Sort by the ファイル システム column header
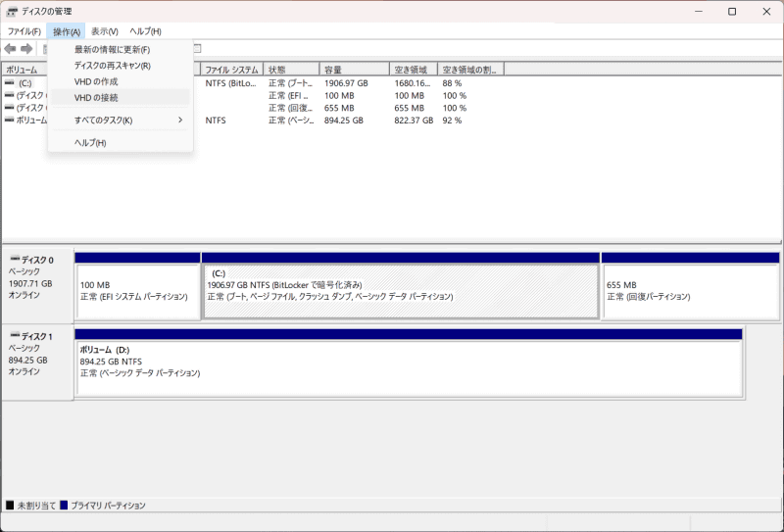This screenshot has height=532, width=784. click(231, 70)
